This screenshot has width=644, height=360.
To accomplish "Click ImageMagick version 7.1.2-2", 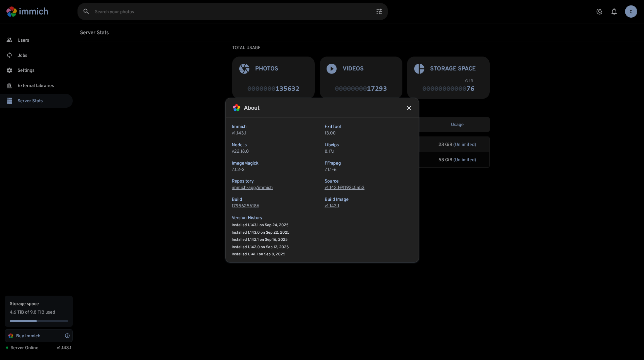I will click(238, 170).
